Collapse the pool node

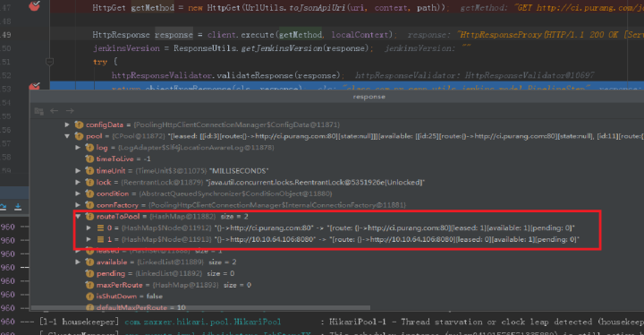(67, 136)
